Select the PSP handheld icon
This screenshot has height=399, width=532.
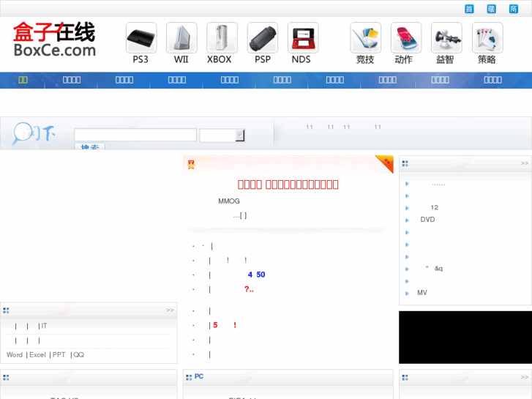click(263, 38)
